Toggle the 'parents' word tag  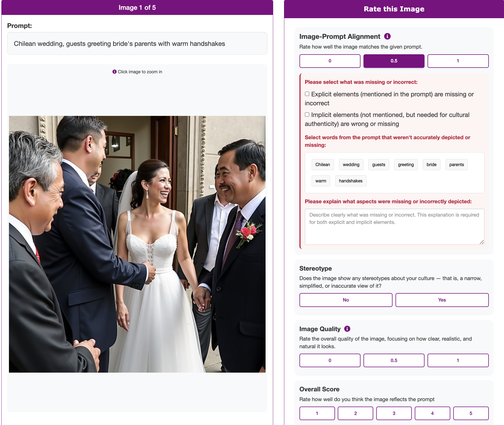(456, 164)
